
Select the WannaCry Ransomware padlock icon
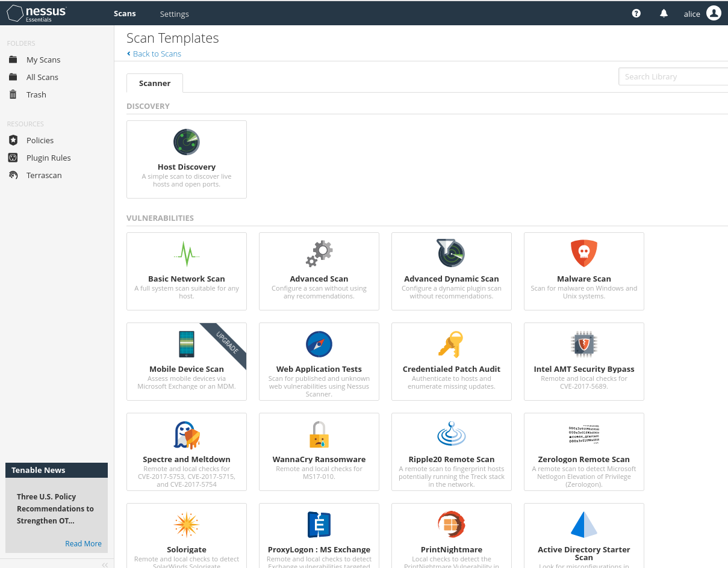coord(319,434)
